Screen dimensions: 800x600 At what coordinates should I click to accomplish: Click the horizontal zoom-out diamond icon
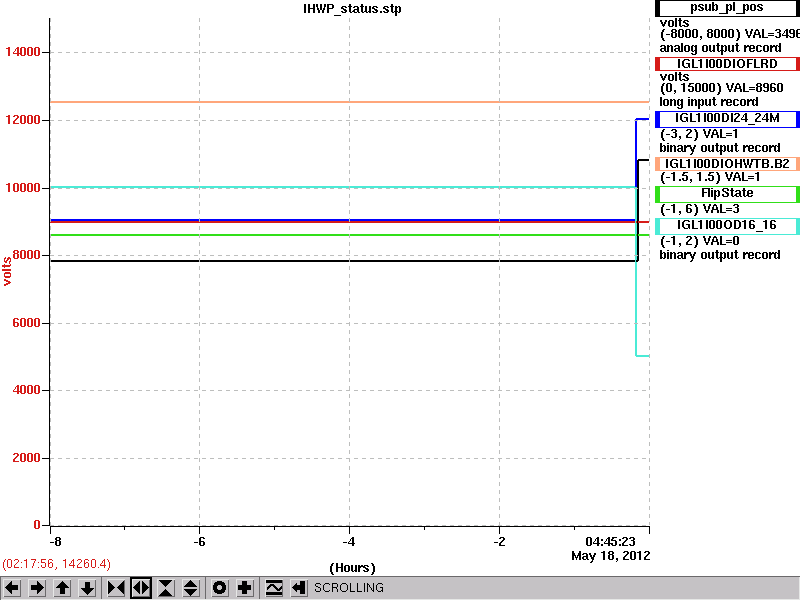pos(141,588)
